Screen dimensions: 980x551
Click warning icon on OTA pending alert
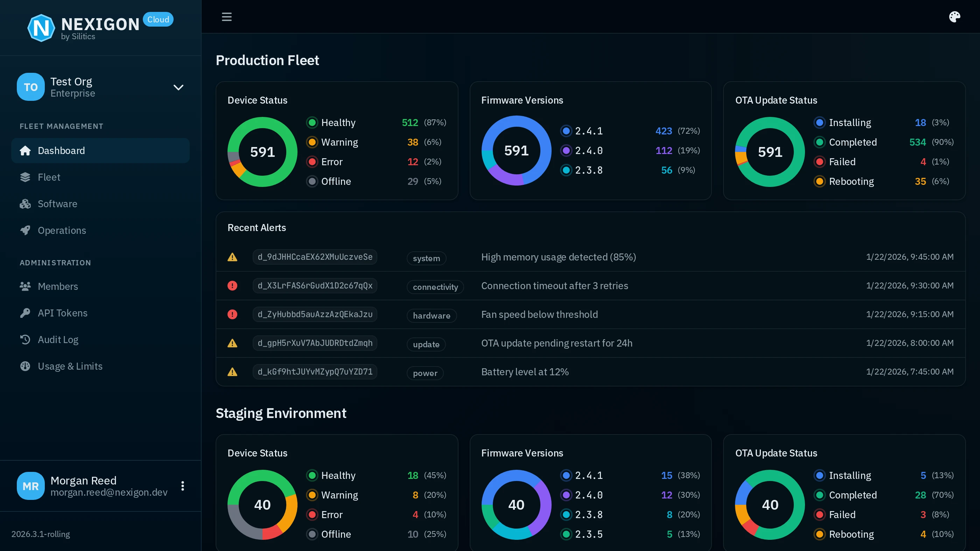pyautogui.click(x=232, y=343)
